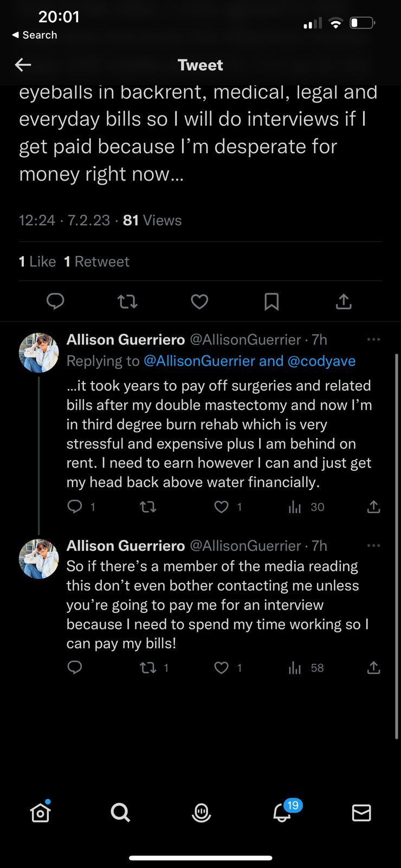Viewport: 401px width, 868px height.
Task: Retweet the main tweet
Action: [127, 301]
